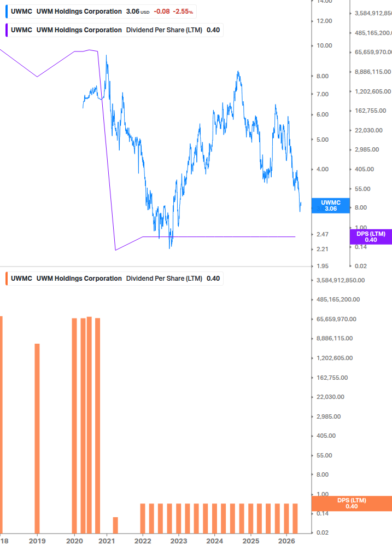Click the 3.06 last price in the legend
392x550 pixels.
point(133,11)
